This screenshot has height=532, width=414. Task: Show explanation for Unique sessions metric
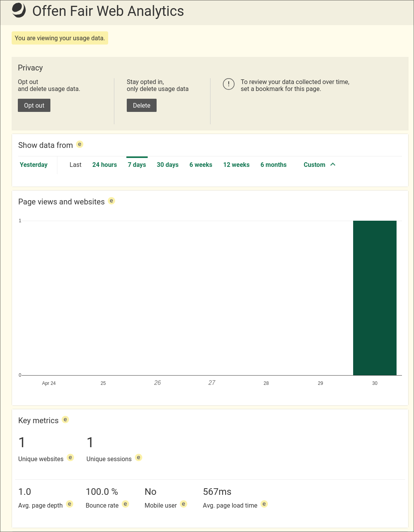pos(139,458)
